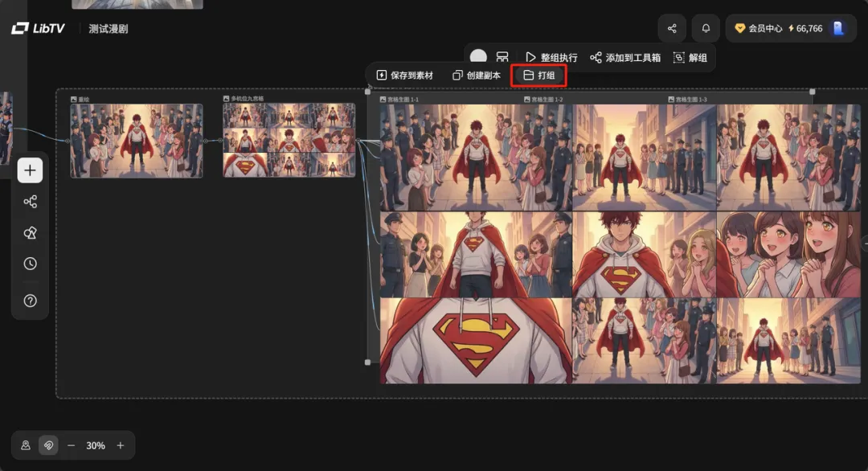
Task: Click the 宫格生图 1-2 label
Action: [x=543, y=100]
